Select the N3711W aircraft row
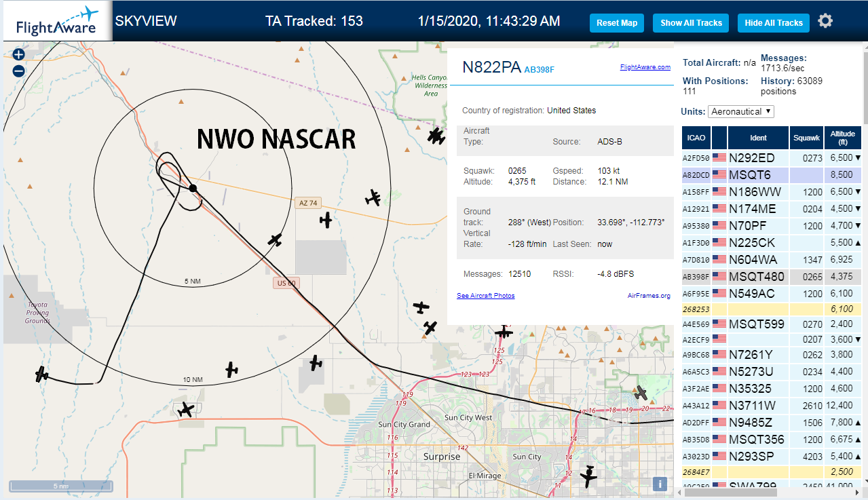This screenshot has height=500, width=868. (x=772, y=406)
